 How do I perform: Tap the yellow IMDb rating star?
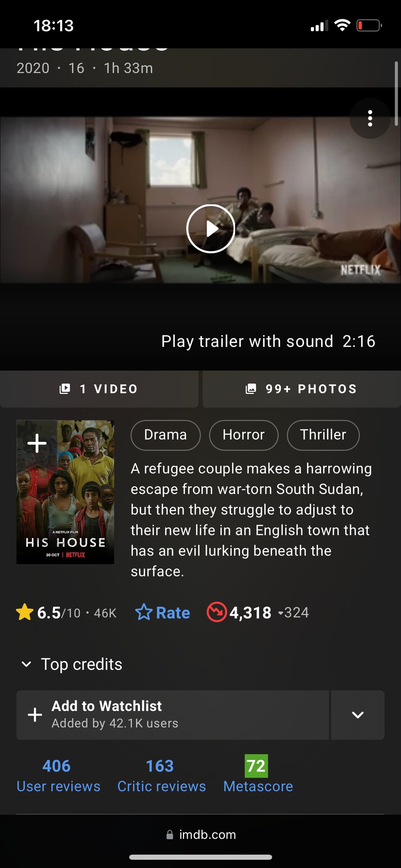coord(25,612)
